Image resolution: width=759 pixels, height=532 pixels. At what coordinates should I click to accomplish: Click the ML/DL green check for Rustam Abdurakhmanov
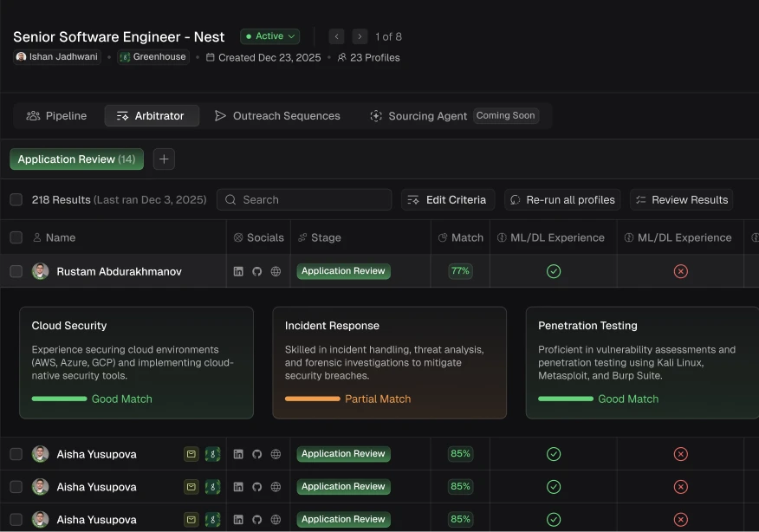(x=554, y=271)
